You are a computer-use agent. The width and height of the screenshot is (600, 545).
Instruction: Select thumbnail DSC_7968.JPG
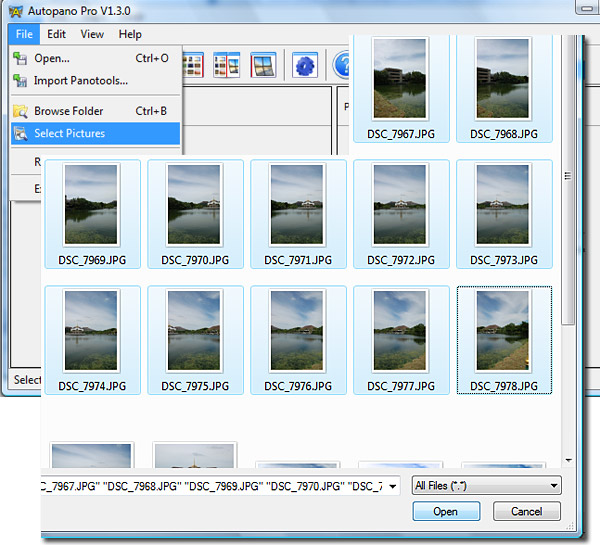tap(504, 89)
